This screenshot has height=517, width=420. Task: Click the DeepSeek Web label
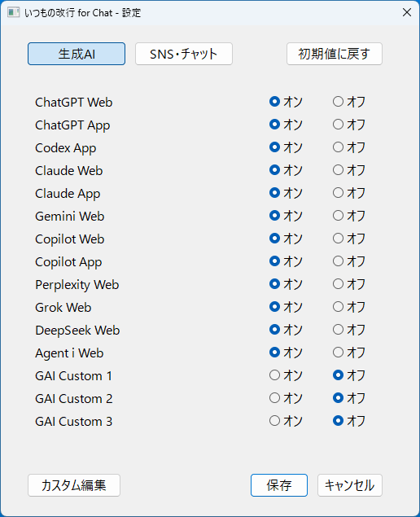(77, 330)
